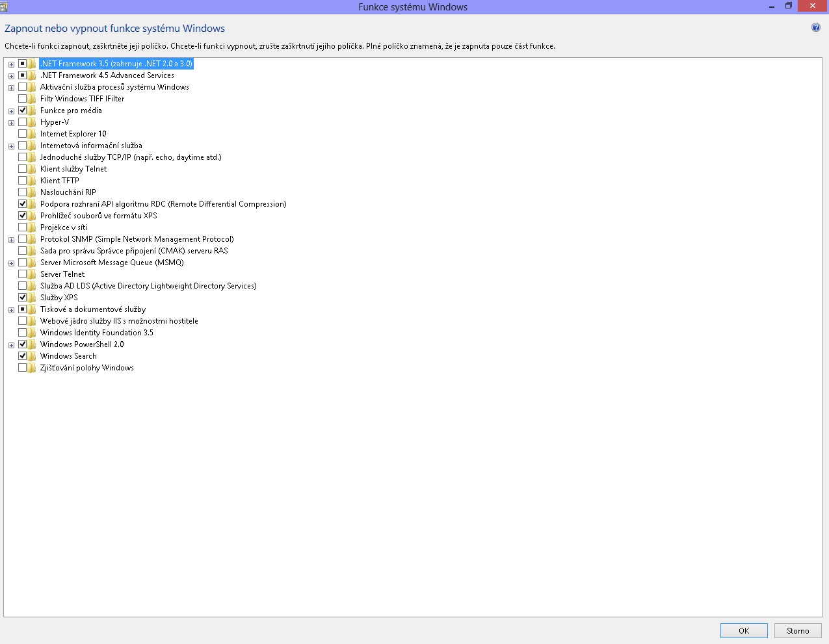The image size is (829, 644).
Task: Close the Funkce systému Windows window
Action: point(811,6)
